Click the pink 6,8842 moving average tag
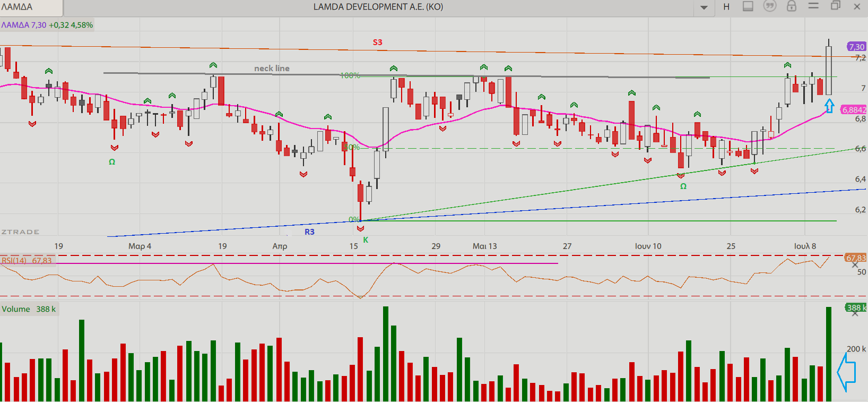The image size is (868, 402). (854, 110)
